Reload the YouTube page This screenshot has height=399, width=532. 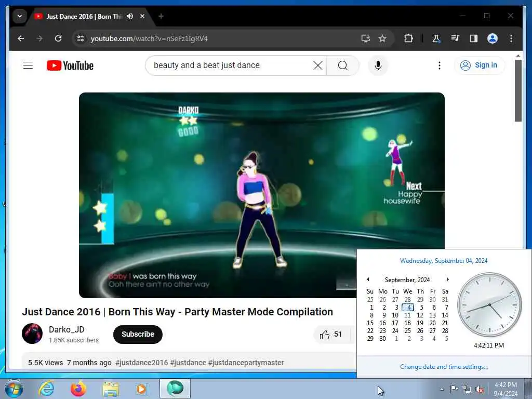[58, 38]
